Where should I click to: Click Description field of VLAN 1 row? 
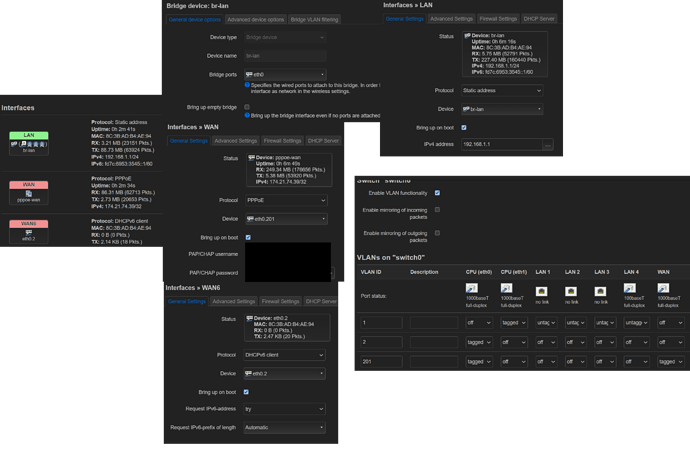434,323
